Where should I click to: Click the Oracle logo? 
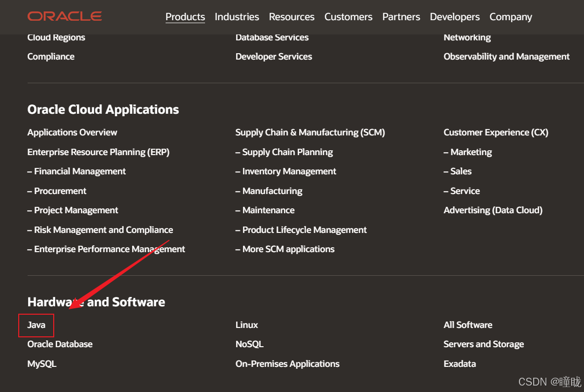tap(65, 16)
